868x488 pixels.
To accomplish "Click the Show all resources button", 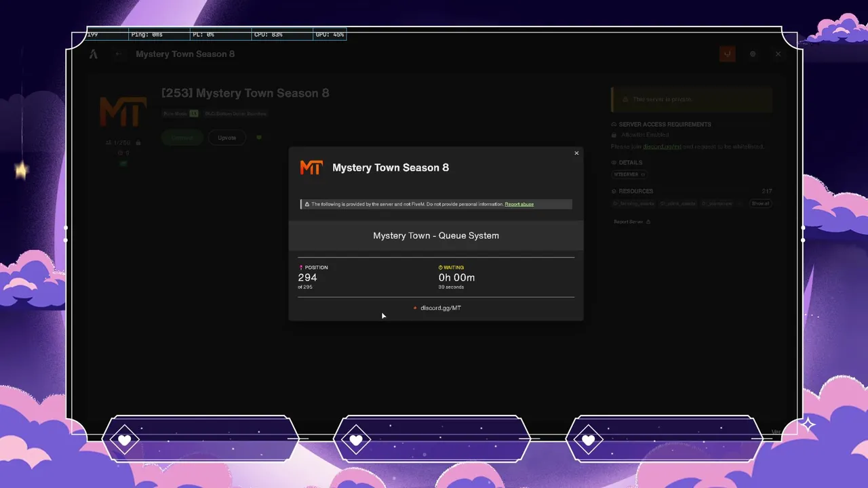I will point(760,203).
